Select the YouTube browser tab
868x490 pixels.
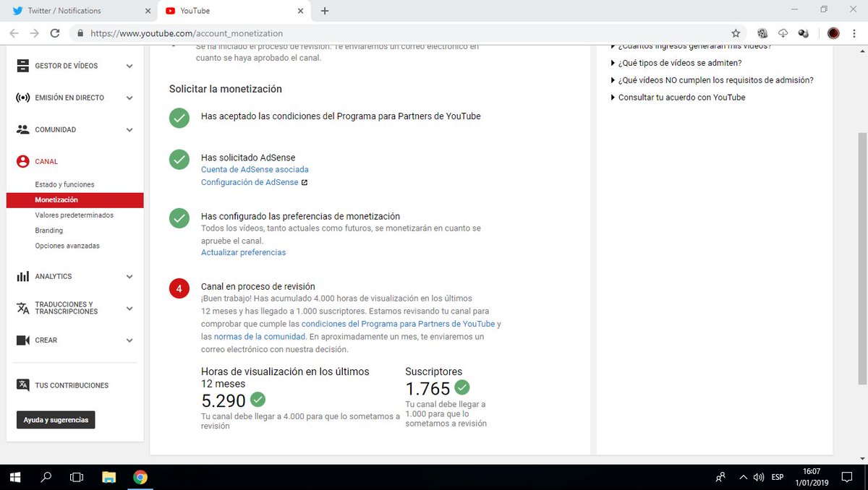coord(234,11)
